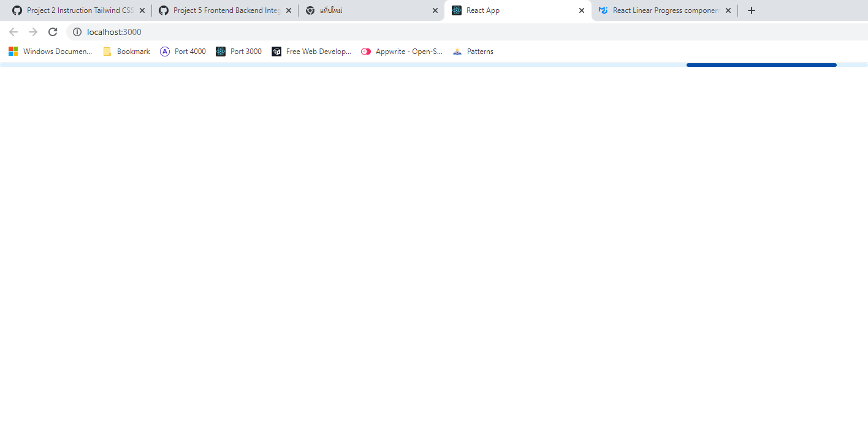Image resolution: width=868 pixels, height=427 pixels.
Task: Open Appwrite Open-Source bookmark
Action: 402,52
